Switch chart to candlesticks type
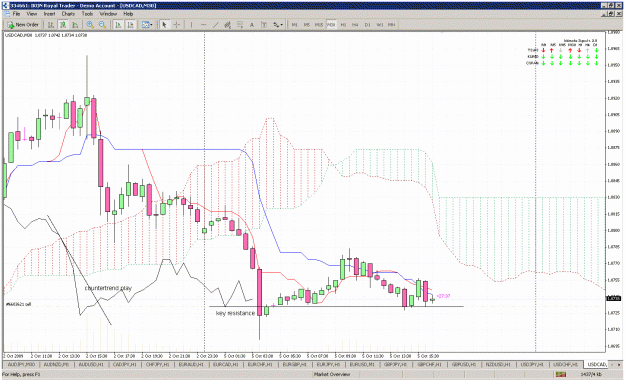Screen dimensions: 625x380 coord(63,25)
